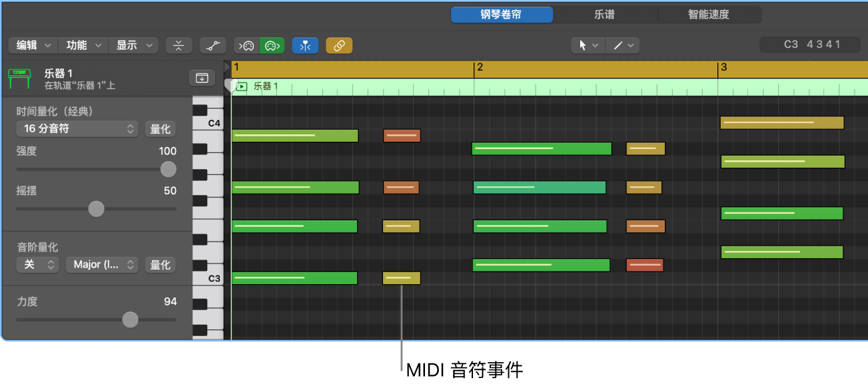Click the collapse mode arrows icon

tap(179, 45)
